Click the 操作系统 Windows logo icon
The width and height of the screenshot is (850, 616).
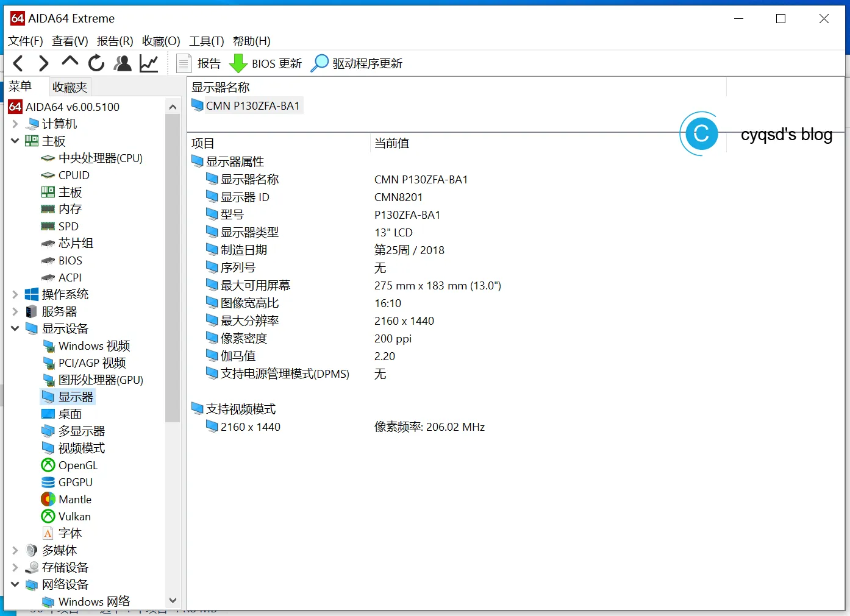32,295
